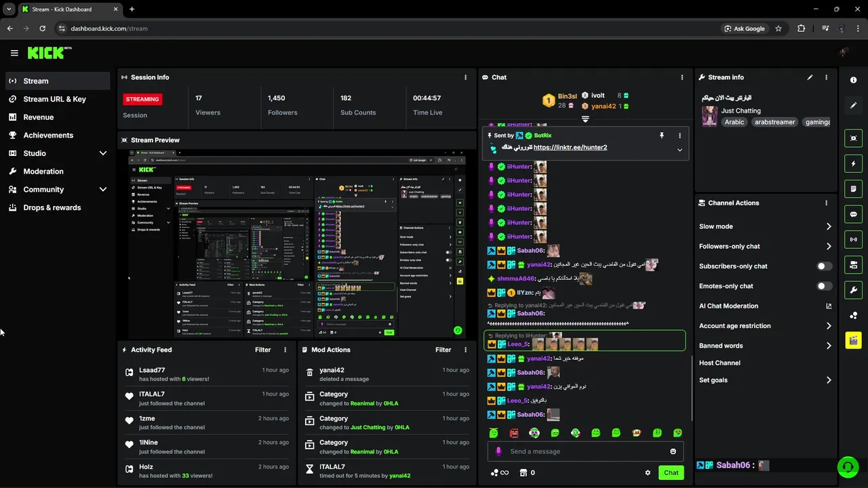Edit Stream info with pencil icon
Image resolution: width=868 pixels, height=488 pixels.
[810, 77]
